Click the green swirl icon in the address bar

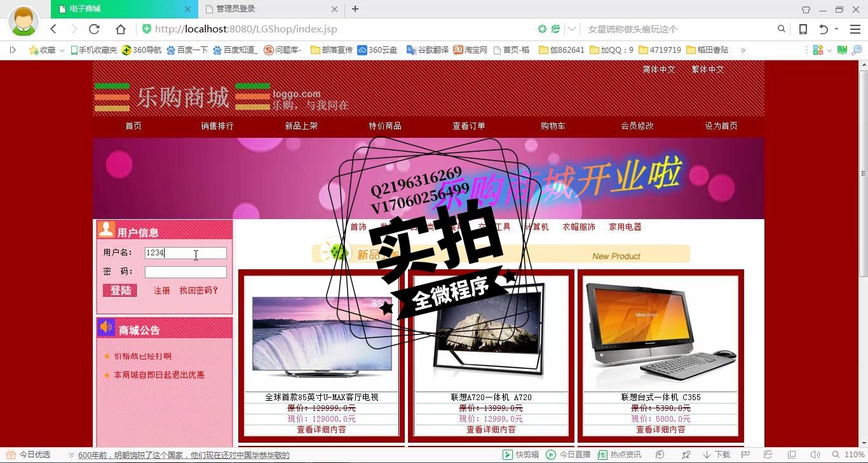point(542,29)
